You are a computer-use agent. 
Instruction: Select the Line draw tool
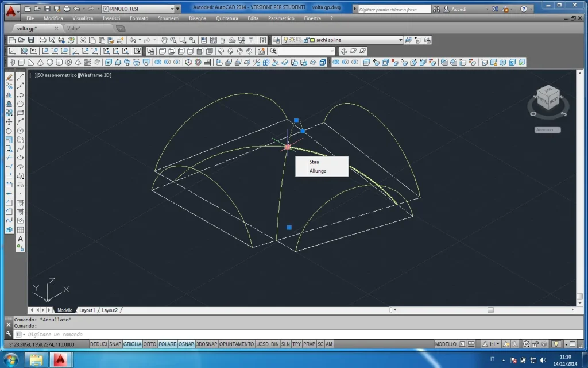(21, 76)
